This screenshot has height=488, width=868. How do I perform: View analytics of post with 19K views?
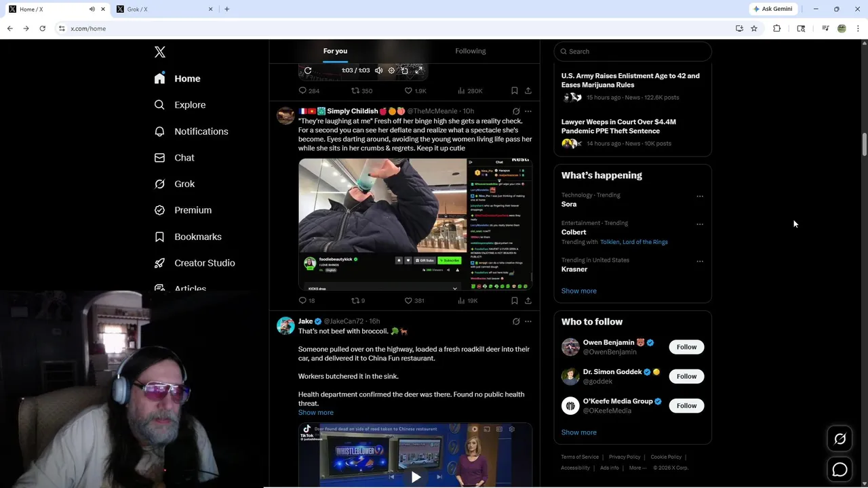[468, 301]
